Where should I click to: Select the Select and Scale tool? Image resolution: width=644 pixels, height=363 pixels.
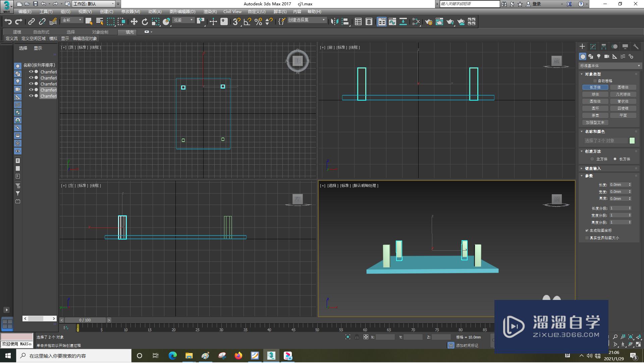[x=155, y=22]
